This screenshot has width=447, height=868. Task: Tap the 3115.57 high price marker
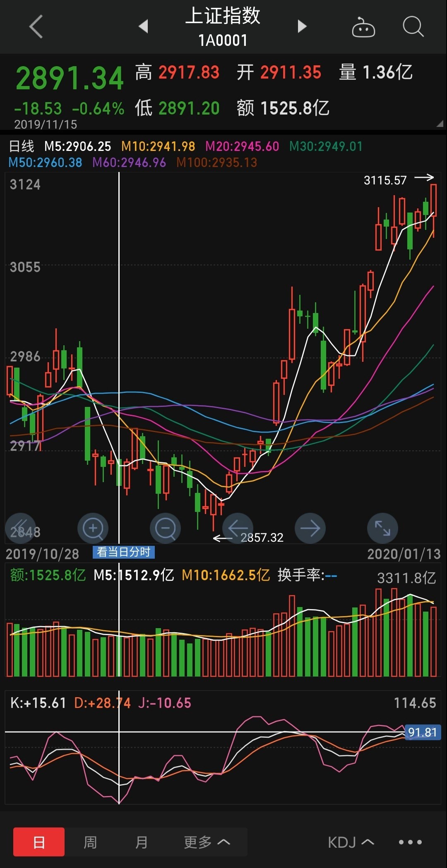[385, 180]
